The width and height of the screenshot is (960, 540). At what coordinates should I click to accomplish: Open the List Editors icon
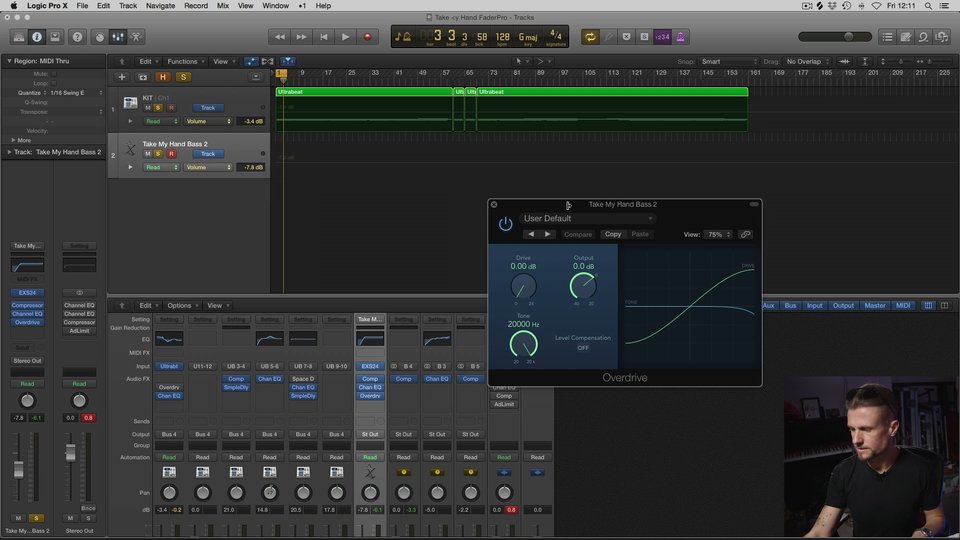click(x=887, y=37)
